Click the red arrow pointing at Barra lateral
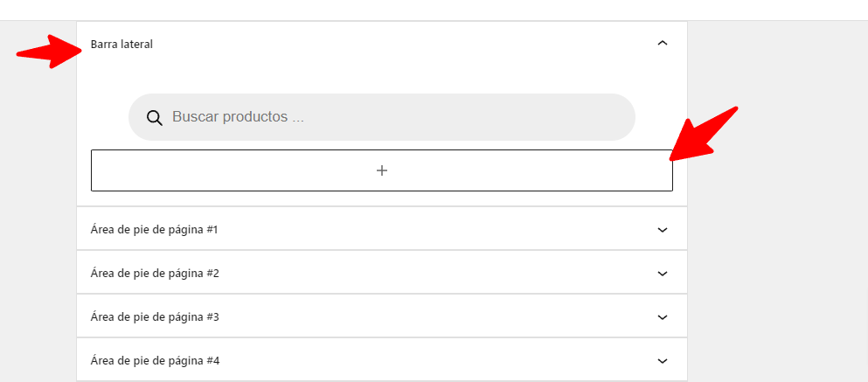The height and width of the screenshot is (382, 868). [x=49, y=52]
